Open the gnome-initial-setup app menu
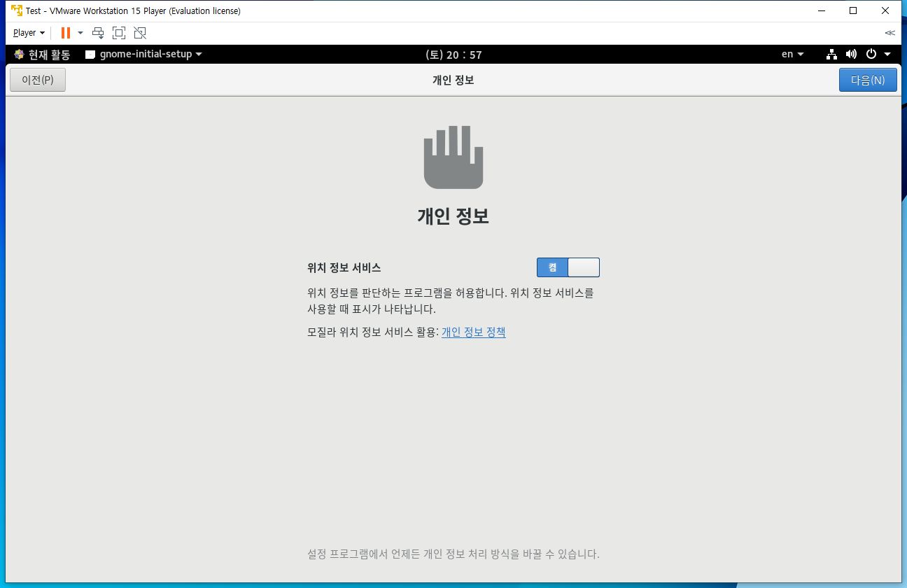This screenshot has width=907, height=588. coord(143,54)
